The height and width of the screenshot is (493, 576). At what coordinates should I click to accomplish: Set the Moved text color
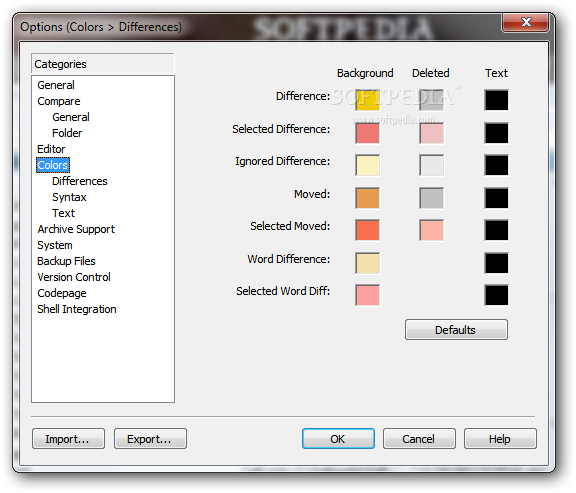[496, 198]
